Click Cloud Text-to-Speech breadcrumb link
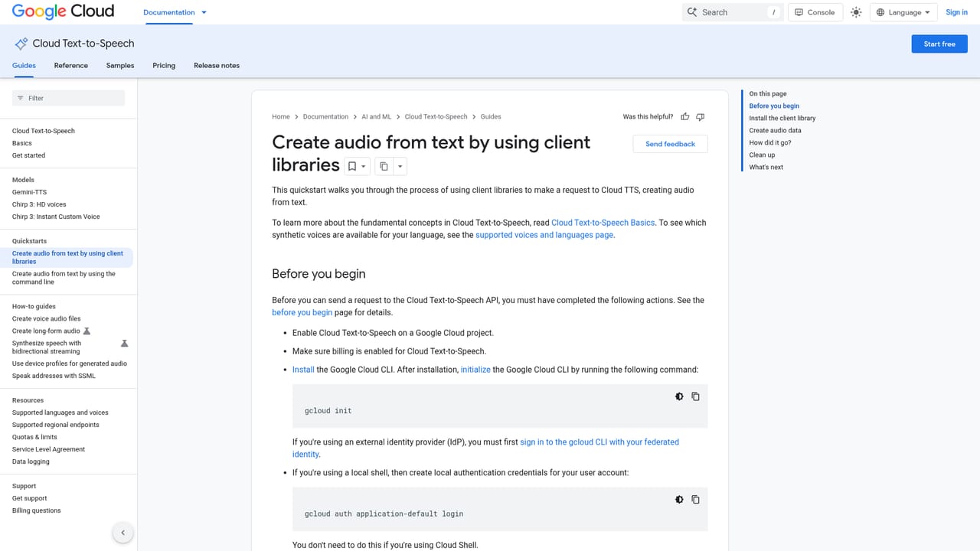The width and height of the screenshot is (980, 551). (x=436, y=117)
